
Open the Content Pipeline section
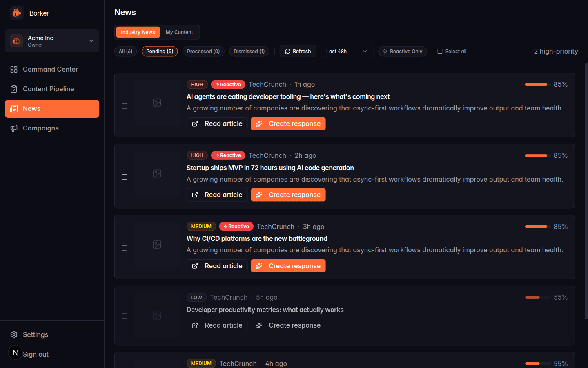point(13,89)
